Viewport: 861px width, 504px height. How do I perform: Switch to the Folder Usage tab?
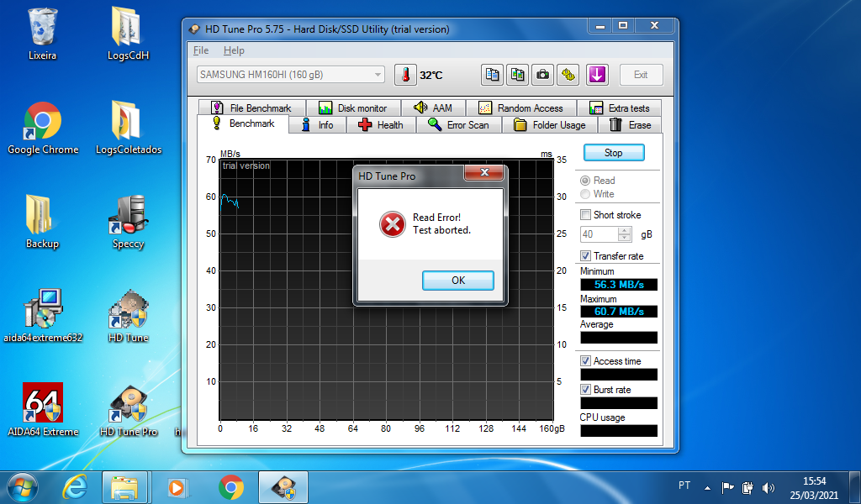pos(550,125)
